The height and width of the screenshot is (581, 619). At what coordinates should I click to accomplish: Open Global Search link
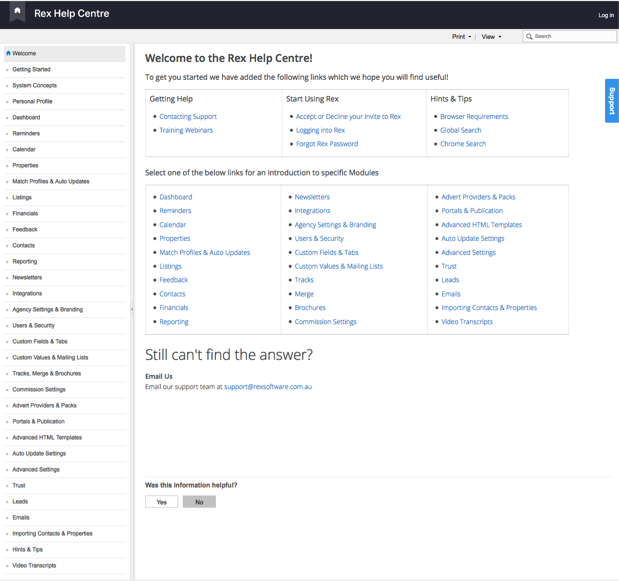point(460,130)
